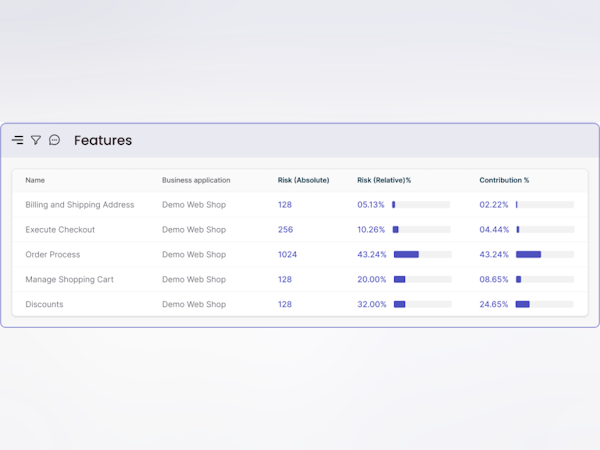The height and width of the screenshot is (450, 600).
Task: Click Demo Web Shop in Discounts row
Action: pos(194,304)
